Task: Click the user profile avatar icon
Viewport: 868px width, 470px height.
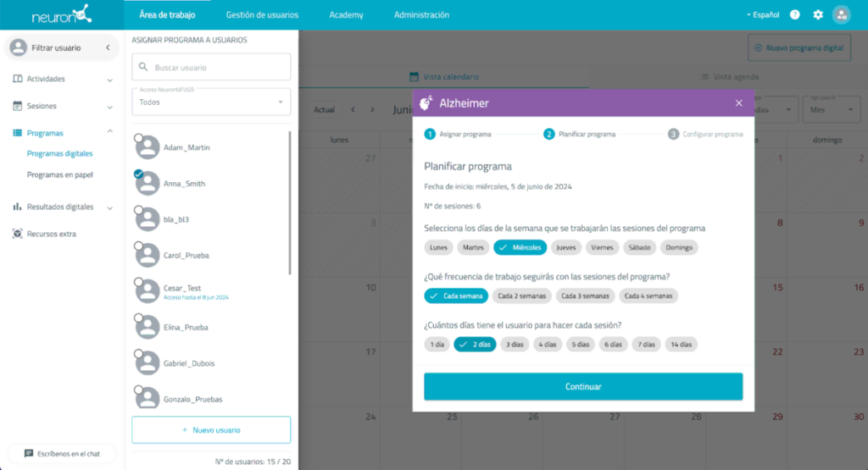Action: tap(841, 15)
